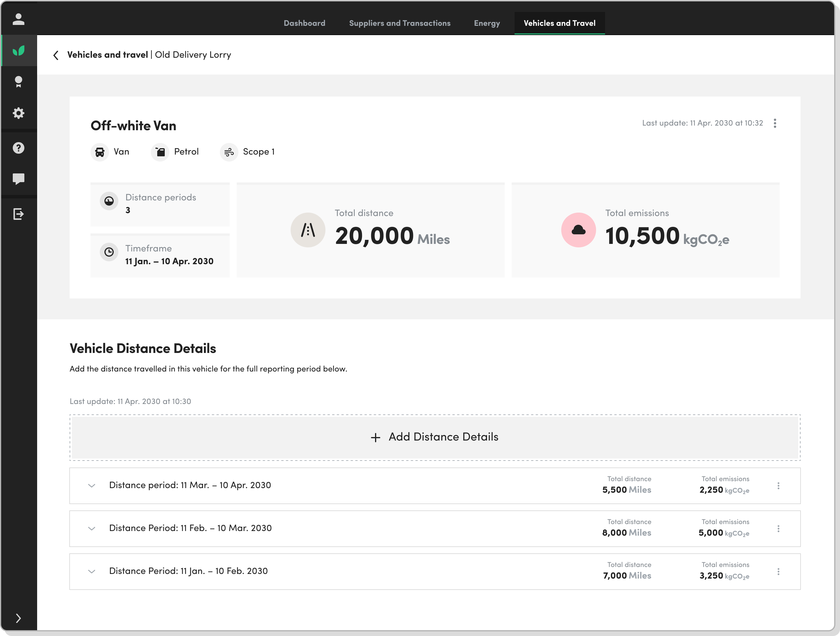
Task: Click the Off-white Van heading
Action: 133,126
